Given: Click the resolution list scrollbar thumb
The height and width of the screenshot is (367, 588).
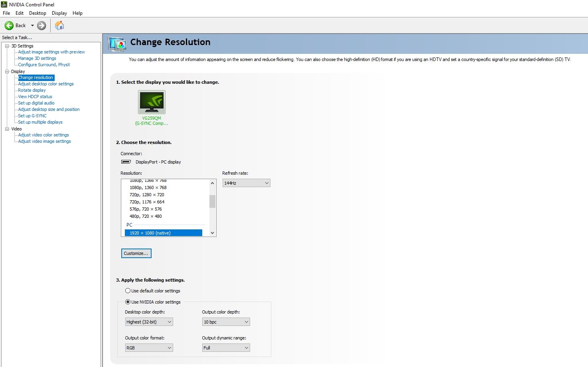Looking at the screenshot, I should (212, 201).
